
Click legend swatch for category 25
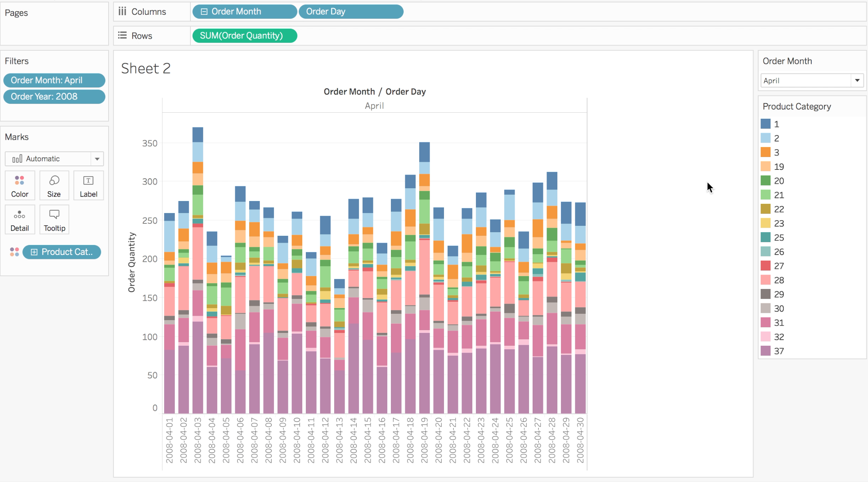click(765, 237)
